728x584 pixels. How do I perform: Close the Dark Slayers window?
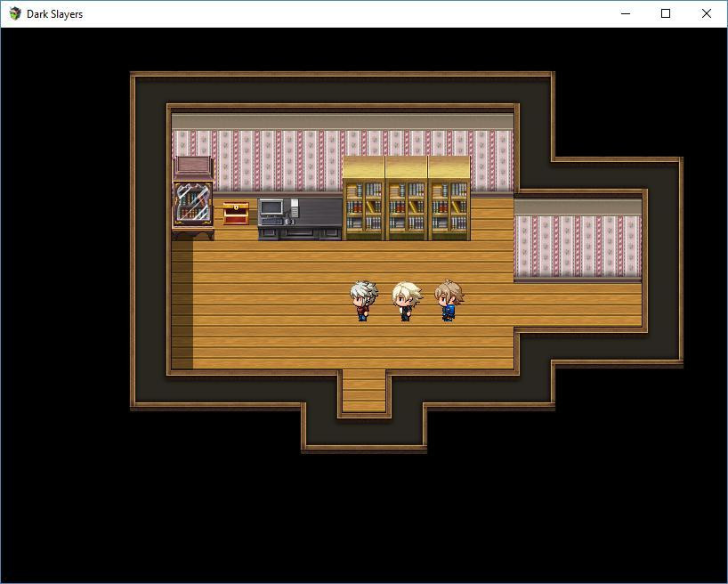(x=706, y=13)
